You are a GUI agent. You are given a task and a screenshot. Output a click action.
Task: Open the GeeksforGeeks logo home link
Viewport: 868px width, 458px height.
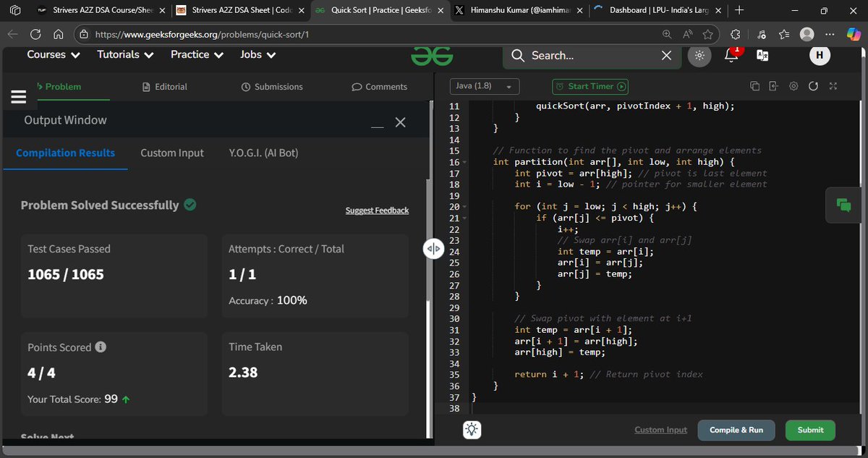pos(432,56)
